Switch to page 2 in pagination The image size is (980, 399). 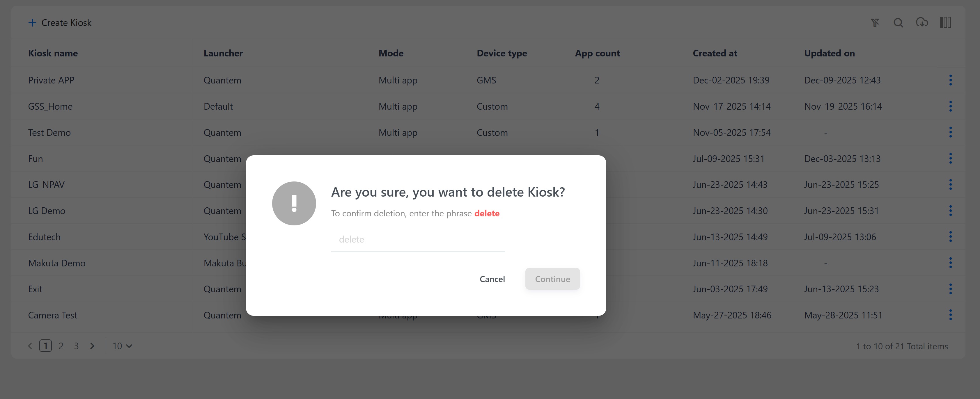(61, 346)
